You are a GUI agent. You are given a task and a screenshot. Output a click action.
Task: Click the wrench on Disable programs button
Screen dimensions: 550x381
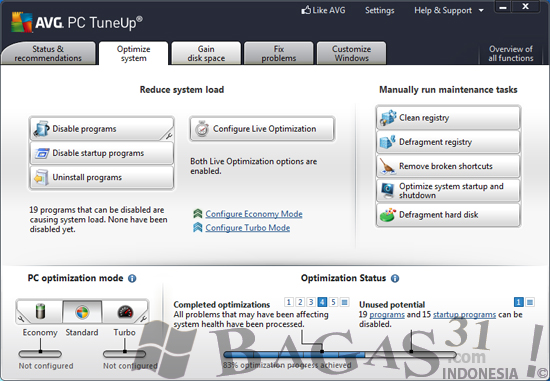coord(169,135)
